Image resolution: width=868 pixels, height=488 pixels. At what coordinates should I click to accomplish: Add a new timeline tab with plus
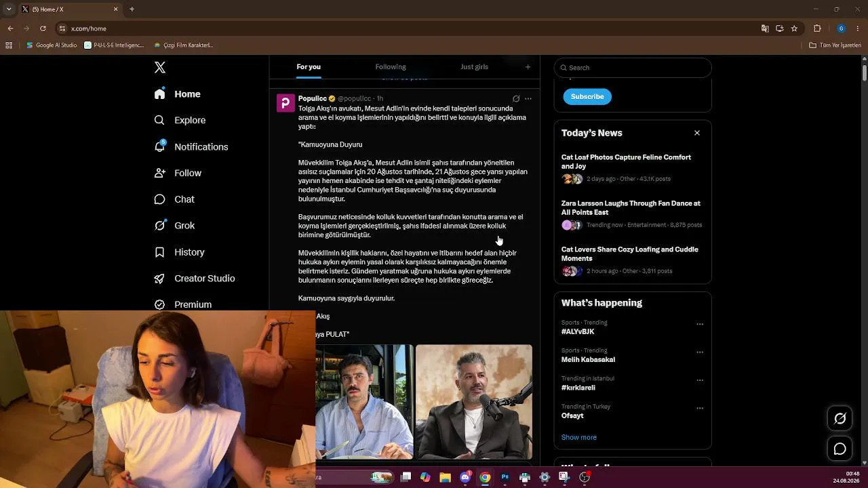528,67
